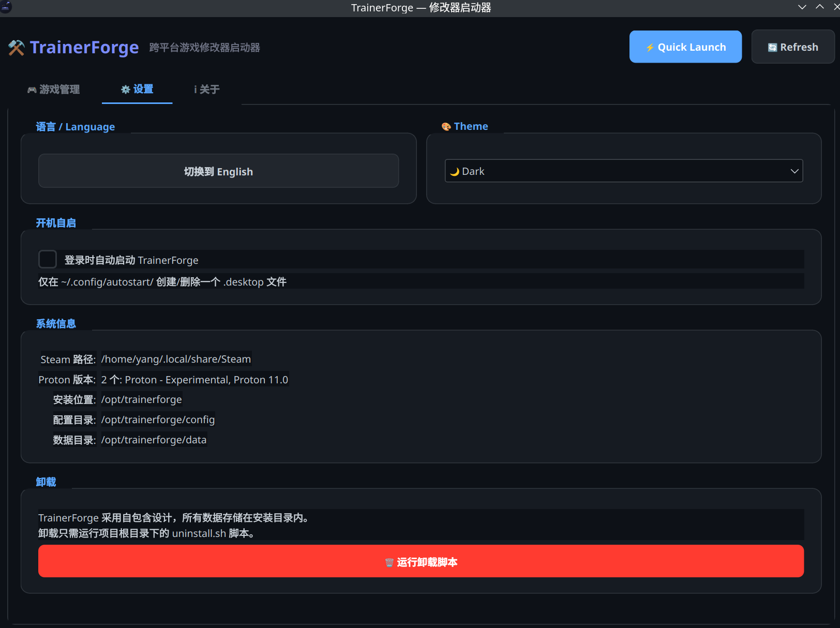Click the red 运行卸载脚本 button
Screen dimensions: 840x628
pos(421,561)
